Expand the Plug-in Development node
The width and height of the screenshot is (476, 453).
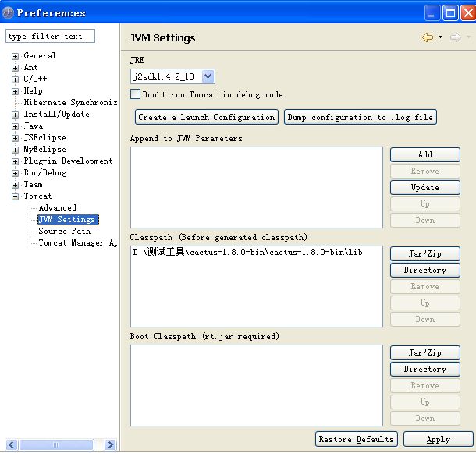coord(15,161)
